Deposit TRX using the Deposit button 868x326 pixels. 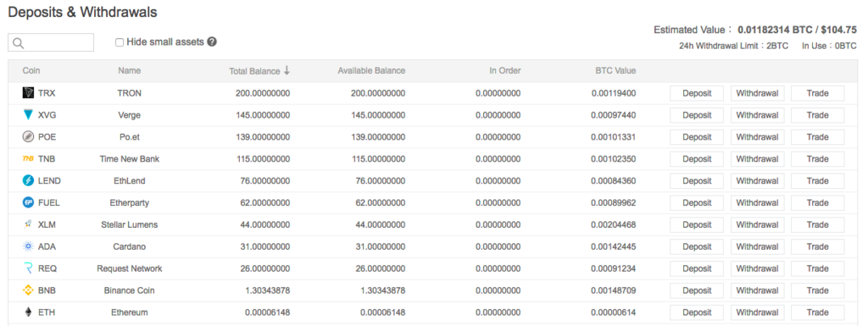(x=697, y=93)
